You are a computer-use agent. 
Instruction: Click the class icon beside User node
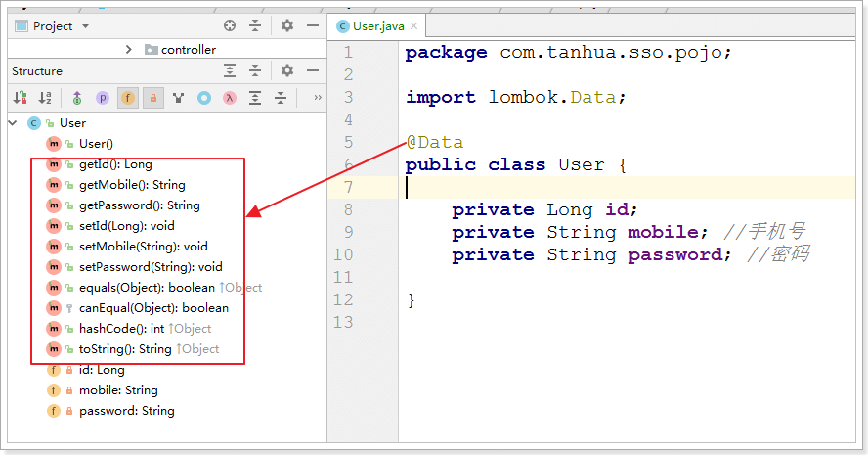[x=34, y=123]
